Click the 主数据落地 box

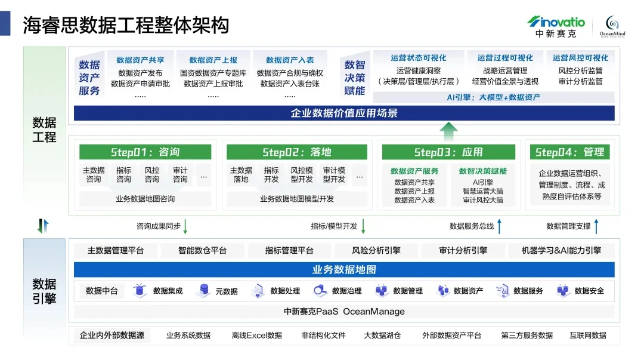(241, 175)
